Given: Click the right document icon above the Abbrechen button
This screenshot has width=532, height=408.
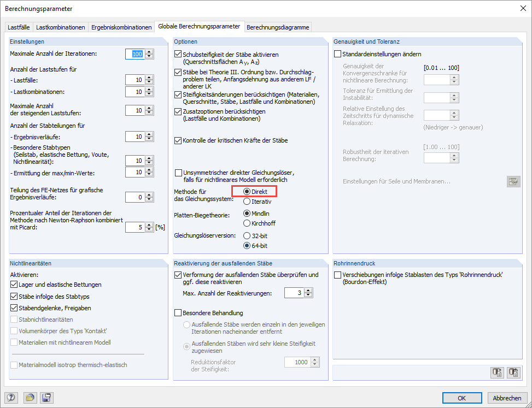Looking at the screenshot, I should coord(513,372).
